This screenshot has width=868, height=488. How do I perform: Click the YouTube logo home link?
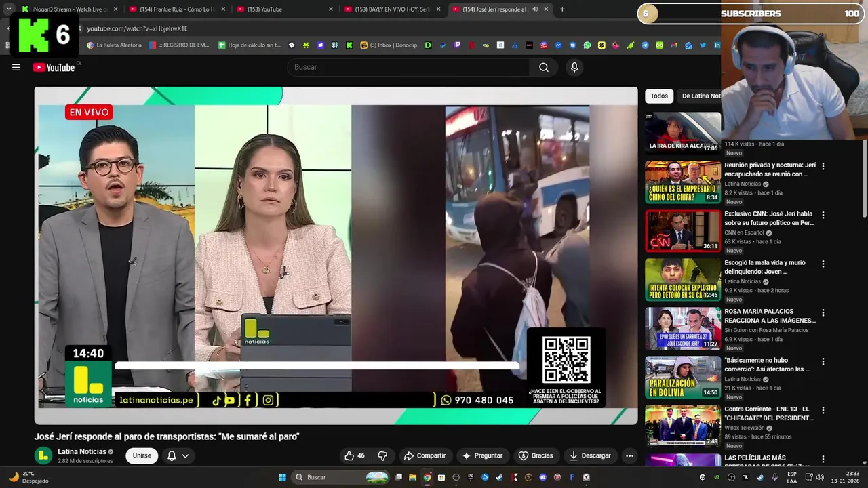[54, 67]
